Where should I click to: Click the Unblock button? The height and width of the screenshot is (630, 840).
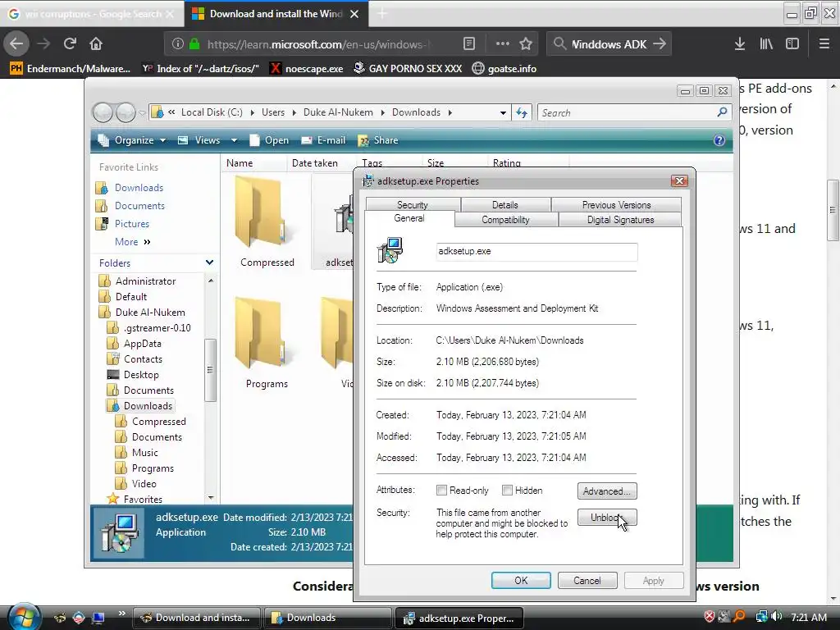coord(607,518)
